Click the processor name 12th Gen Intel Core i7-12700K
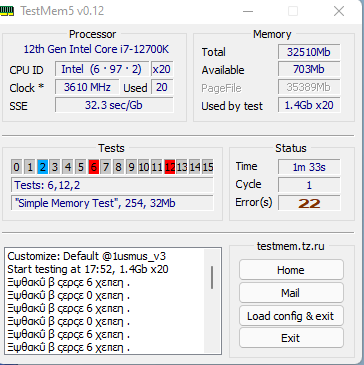This screenshot has height=365, width=364. pyautogui.click(x=96, y=49)
